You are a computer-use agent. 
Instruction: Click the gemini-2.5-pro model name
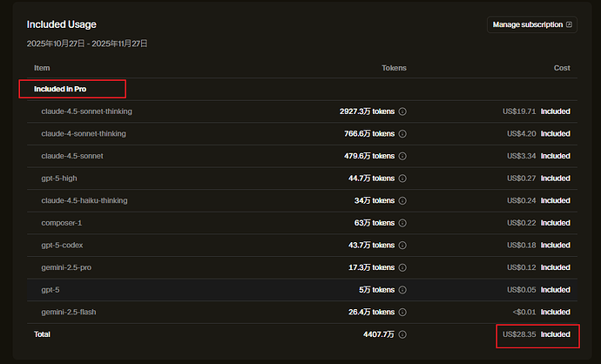66,267
